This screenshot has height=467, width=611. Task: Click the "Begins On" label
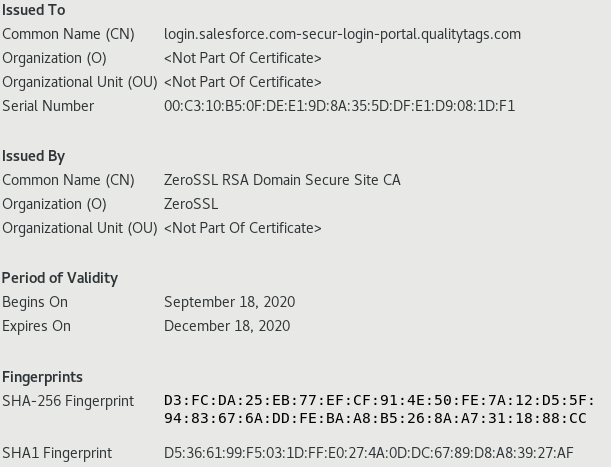click(x=35, y=302)
